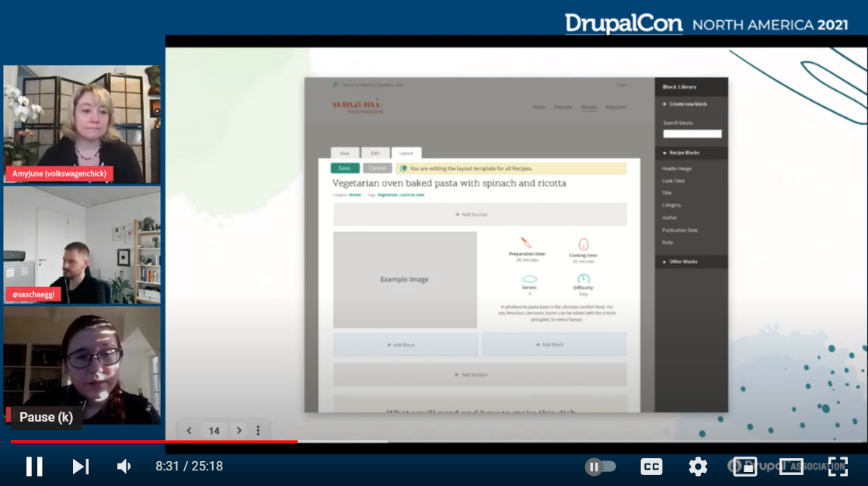The height and width of the screenshot is (486, 868).
Task: Click the Example Image placeholder
Action: (x=405, y=279)
